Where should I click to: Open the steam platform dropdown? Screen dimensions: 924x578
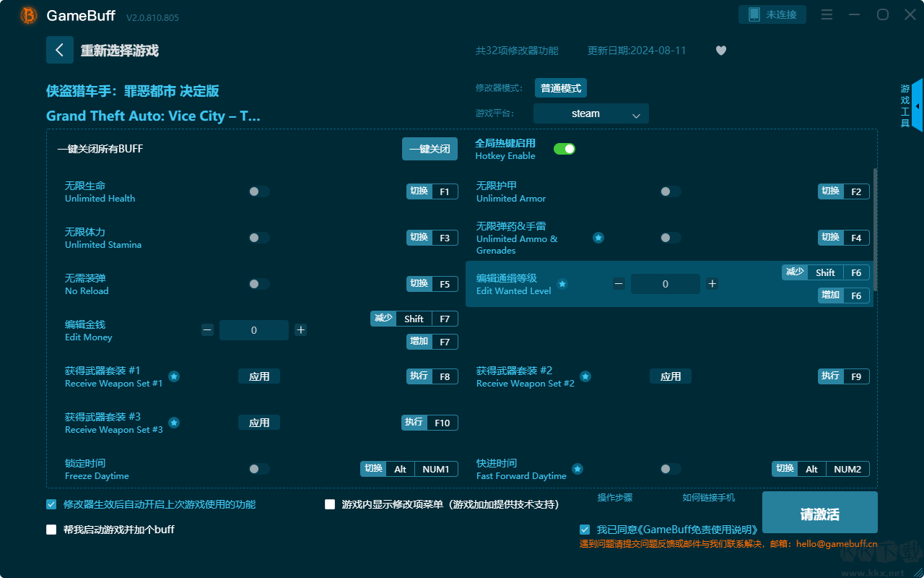(591, 113)
